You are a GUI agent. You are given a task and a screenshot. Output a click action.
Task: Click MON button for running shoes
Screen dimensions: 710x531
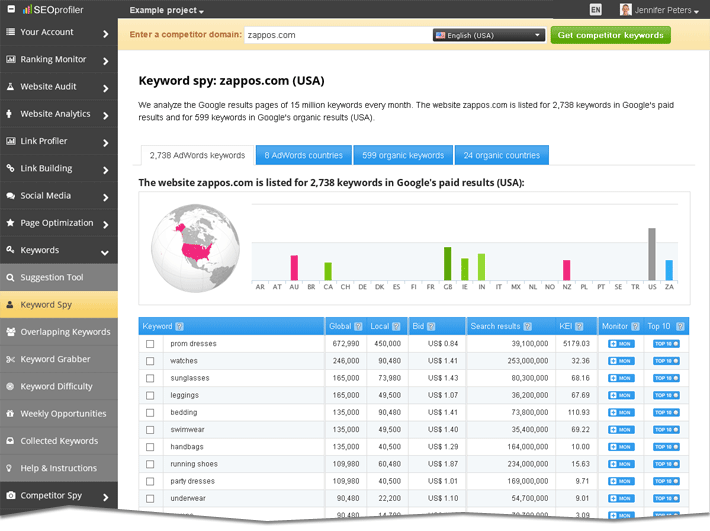[621, 464]
